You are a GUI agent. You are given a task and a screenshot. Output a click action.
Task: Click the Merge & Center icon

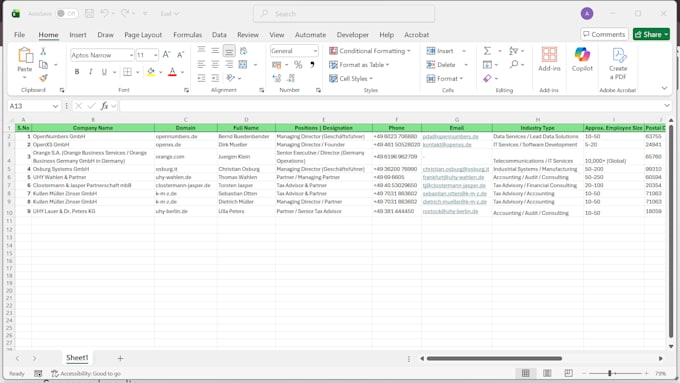243,65
